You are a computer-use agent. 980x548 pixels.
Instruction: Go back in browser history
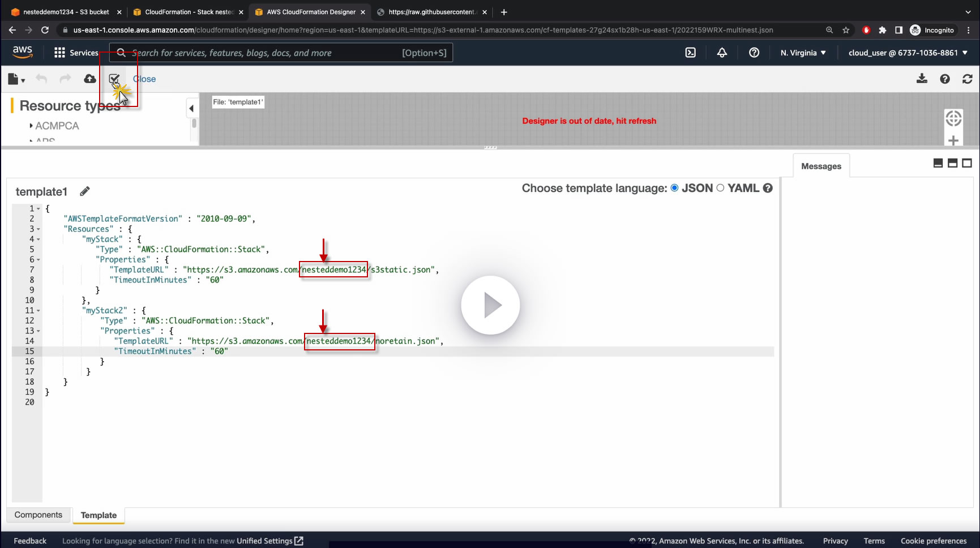[12, 30]
